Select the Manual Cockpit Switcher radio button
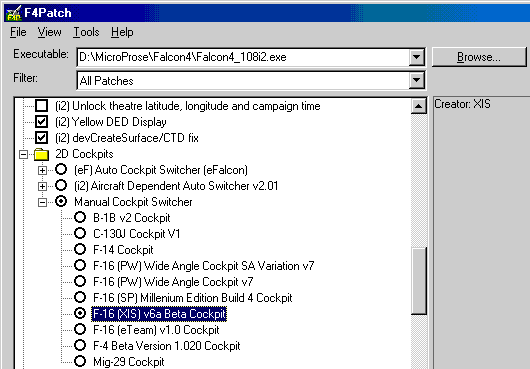Viewport: 530px width, 369px height. click(x=61, y=201)
